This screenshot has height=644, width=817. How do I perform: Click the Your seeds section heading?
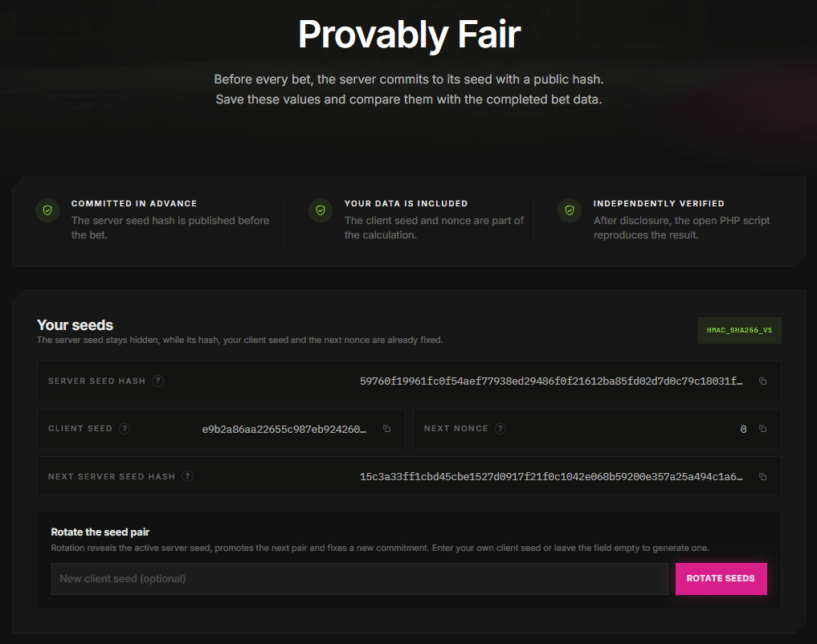click(x=75, y=325)
